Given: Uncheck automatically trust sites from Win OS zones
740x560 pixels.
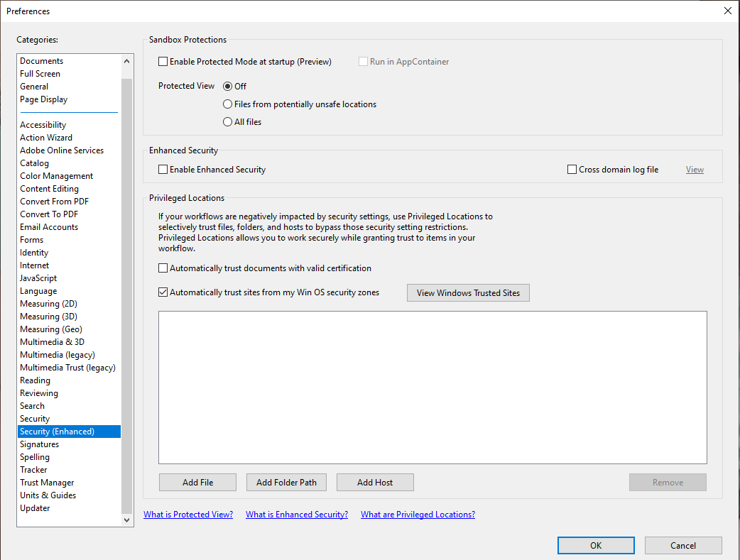Looking at the screenshot, I should [163, 292].
